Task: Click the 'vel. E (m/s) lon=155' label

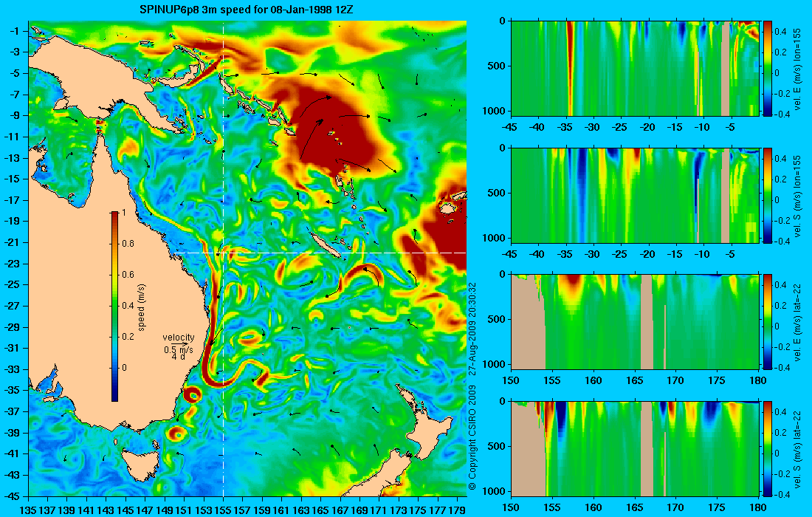Action: click(x=798, y=69)
